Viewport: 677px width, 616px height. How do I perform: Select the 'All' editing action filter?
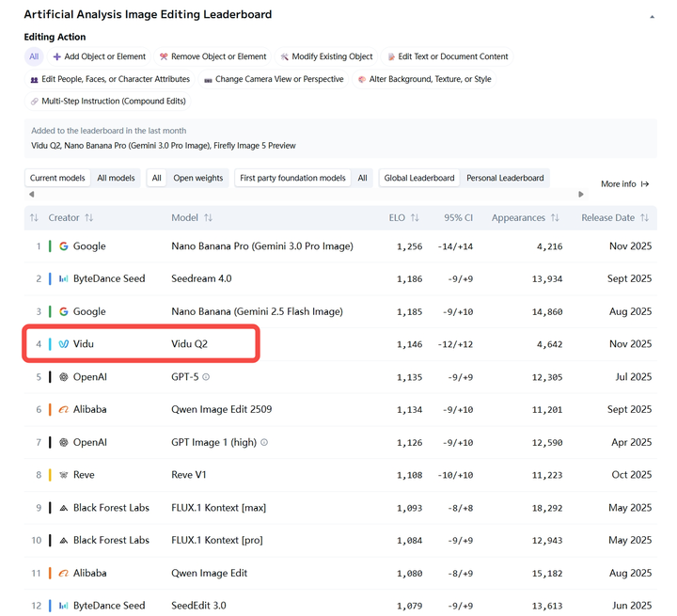tap(34, 56)
